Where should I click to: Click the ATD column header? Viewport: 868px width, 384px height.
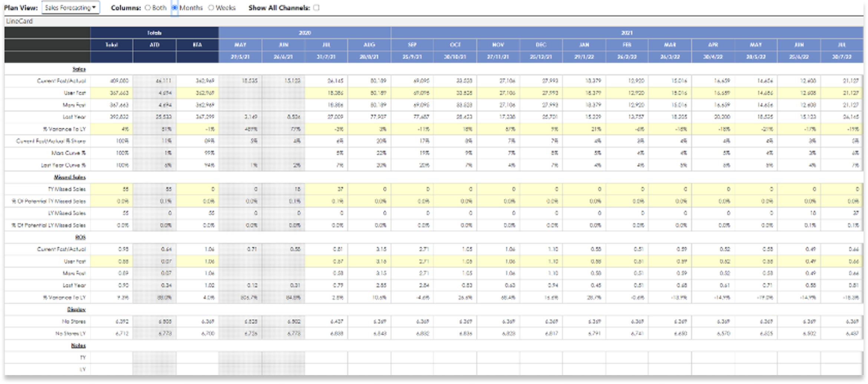pyautogui.click(x=155, y=45)
